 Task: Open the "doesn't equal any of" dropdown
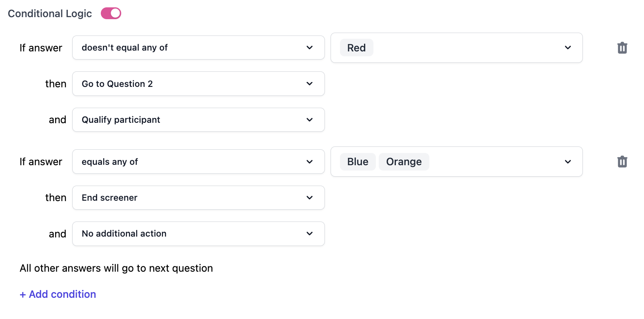pyautogui.click(x=198, y=48)
